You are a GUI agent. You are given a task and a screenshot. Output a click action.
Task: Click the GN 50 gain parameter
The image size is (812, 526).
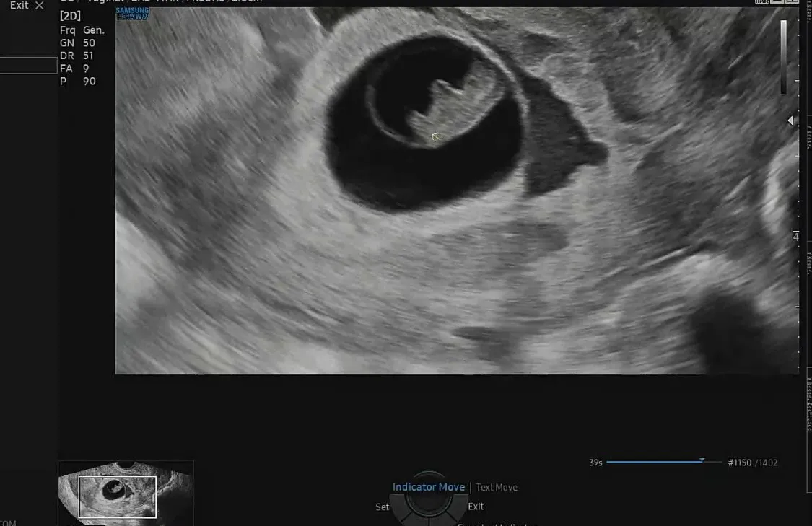pyautogui.click(x=77, y=43)
